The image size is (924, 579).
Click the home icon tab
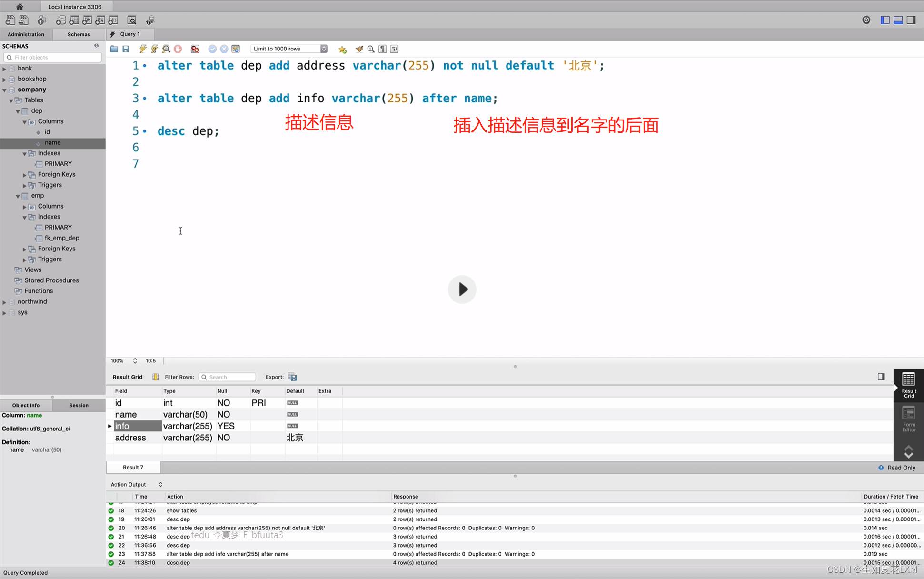20,7
